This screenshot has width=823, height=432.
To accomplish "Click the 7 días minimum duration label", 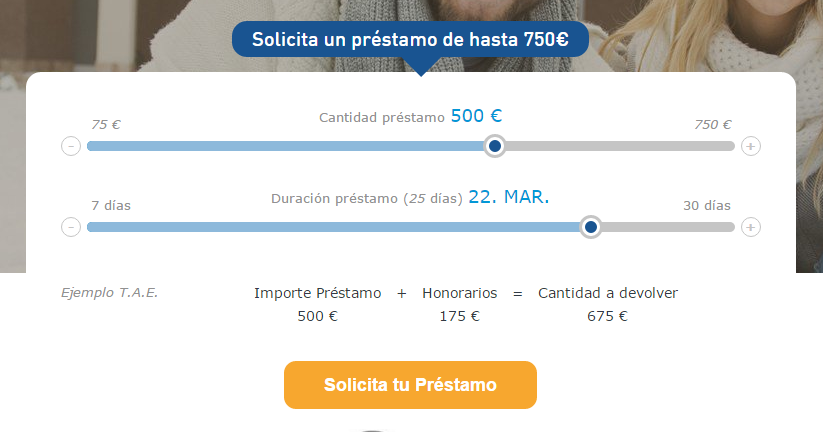I will [x=111, y=205].
